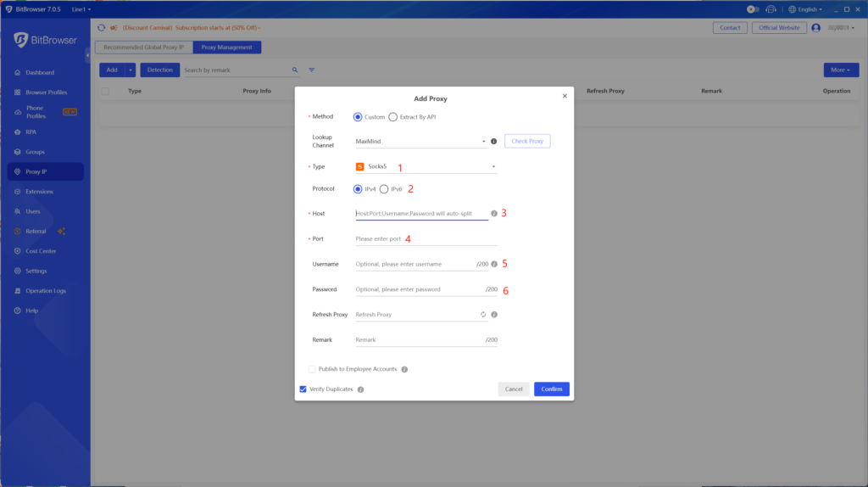Select Extract By API radio button
This screenshot has width=868, height=487.
(393, 117)
